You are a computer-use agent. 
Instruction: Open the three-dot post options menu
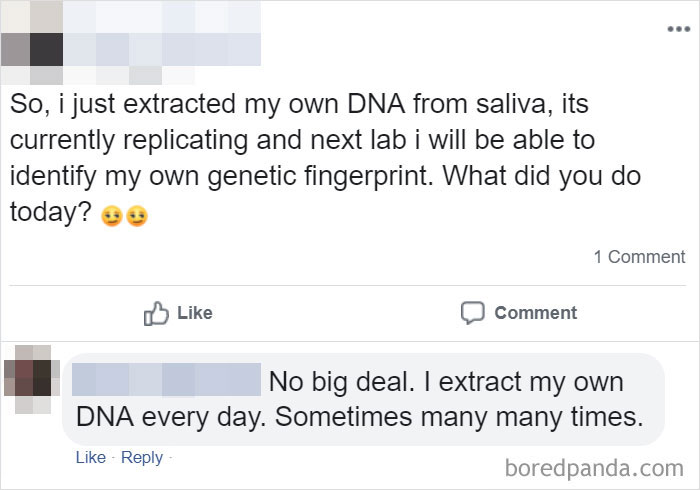680,27
